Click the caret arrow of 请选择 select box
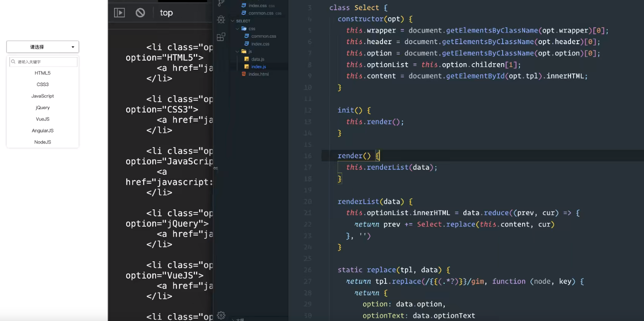The width and height of the screenshot is (644, 321). point(73,47)
